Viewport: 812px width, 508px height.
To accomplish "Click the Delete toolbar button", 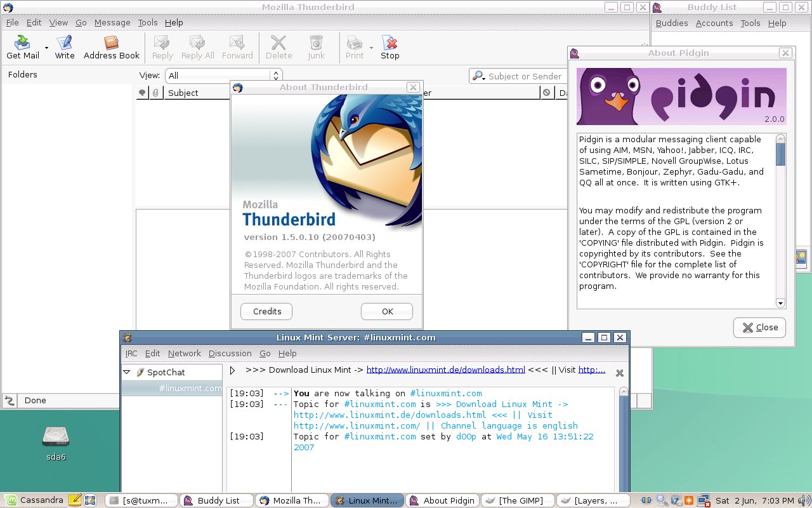I will 278,48.
